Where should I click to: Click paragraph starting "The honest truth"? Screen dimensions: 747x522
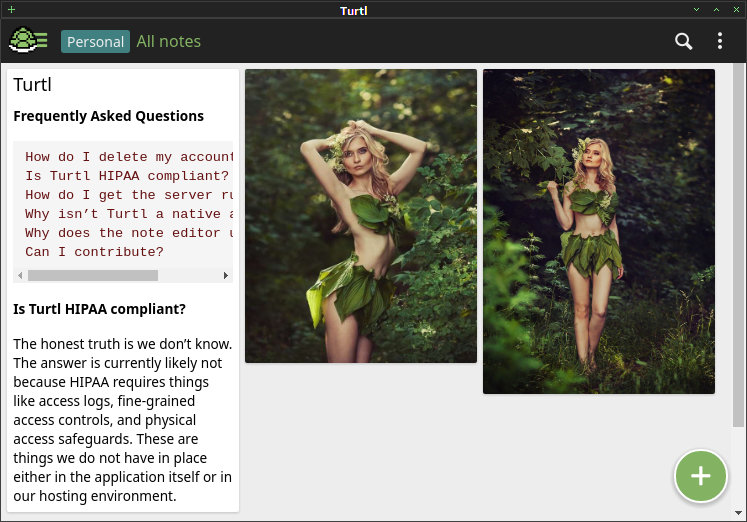(123, 420)
